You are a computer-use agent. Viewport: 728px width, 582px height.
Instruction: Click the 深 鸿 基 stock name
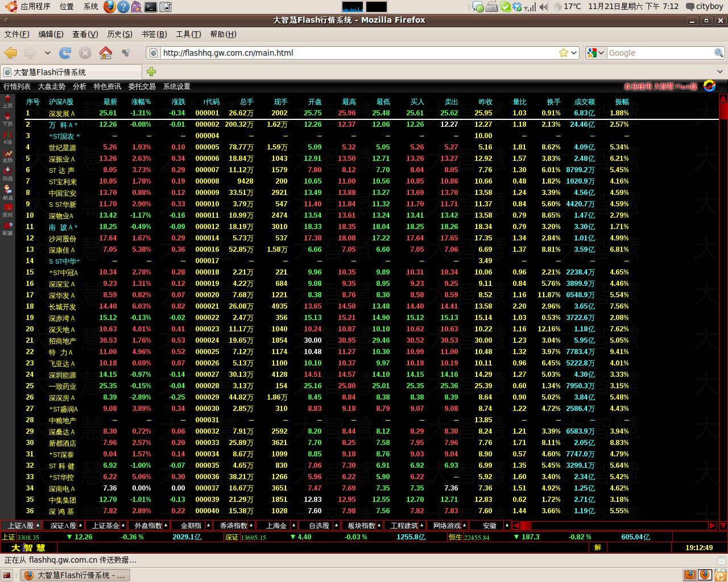[x=61, y=511]
